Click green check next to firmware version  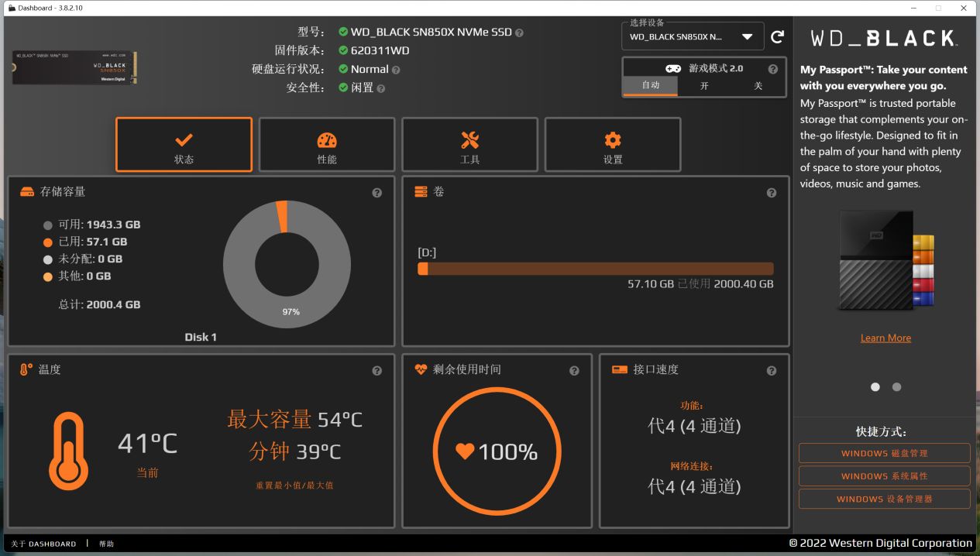click(x=343, y=50)
